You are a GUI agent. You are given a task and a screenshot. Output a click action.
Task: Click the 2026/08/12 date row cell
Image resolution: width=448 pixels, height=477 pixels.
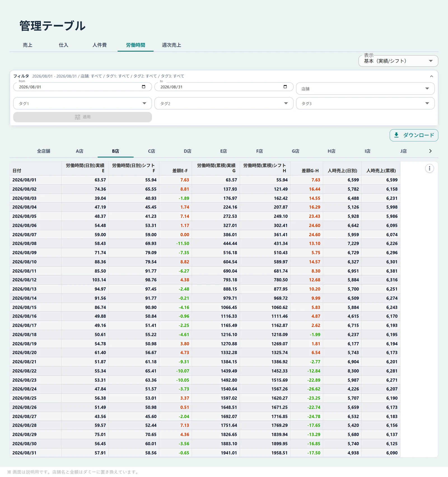point(36,280)
